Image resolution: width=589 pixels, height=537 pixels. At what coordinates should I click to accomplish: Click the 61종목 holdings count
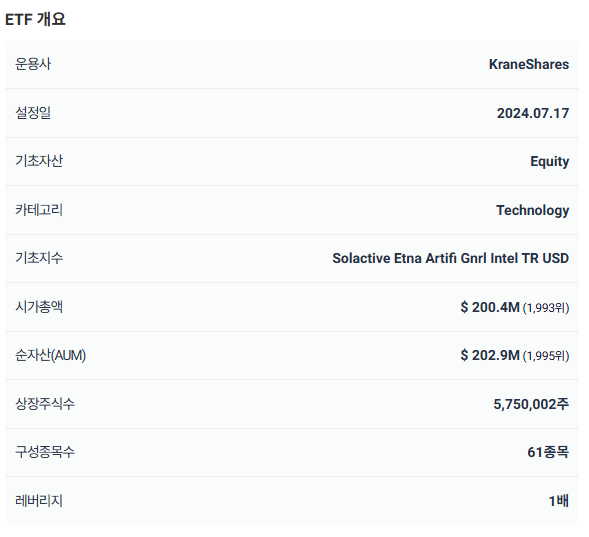548,452
